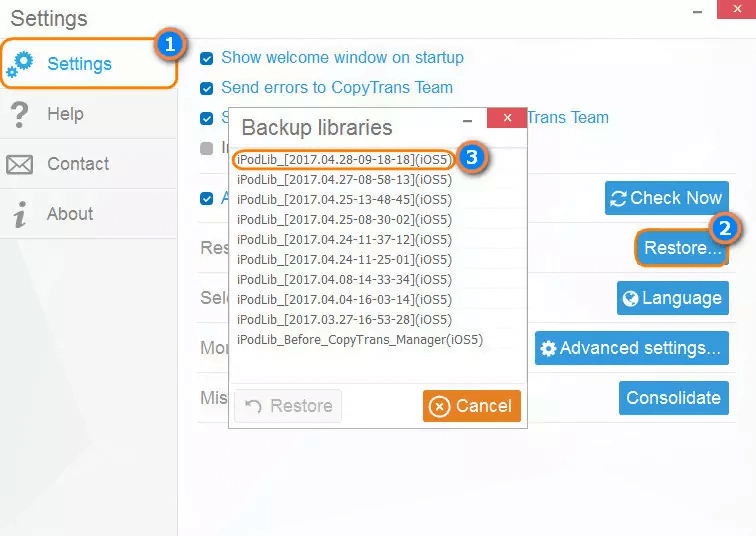Select backup iPodLib_[2017.04.28-09-18-18](iOS5)
Screen dimensions: 756x536
(344, 160)
